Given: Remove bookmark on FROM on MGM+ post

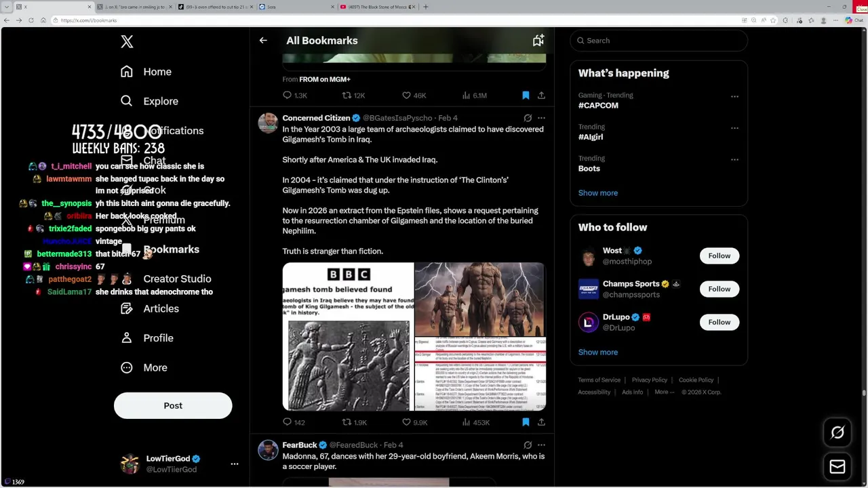Looking at the screenshot, I should tap(526, 96).
